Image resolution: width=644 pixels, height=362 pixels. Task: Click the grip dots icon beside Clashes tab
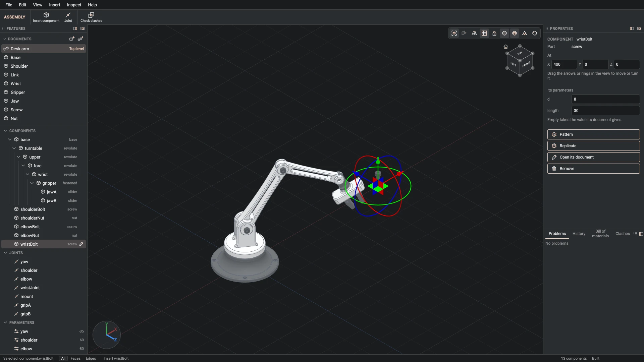pyautogui.click(x=635, y=234)
